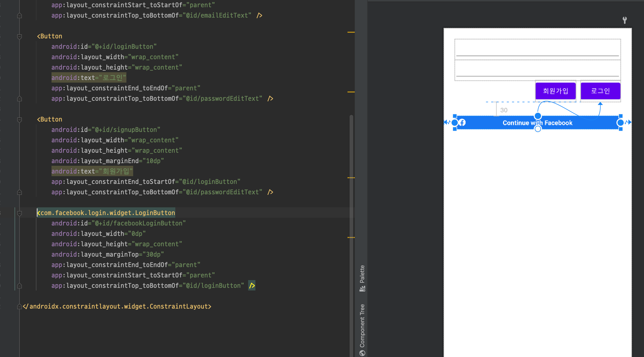This screenshot has height=357, width=644.
Task: Fold the com.facebook.login.widget.LoginButton tag
Action: tap(19, 213)
